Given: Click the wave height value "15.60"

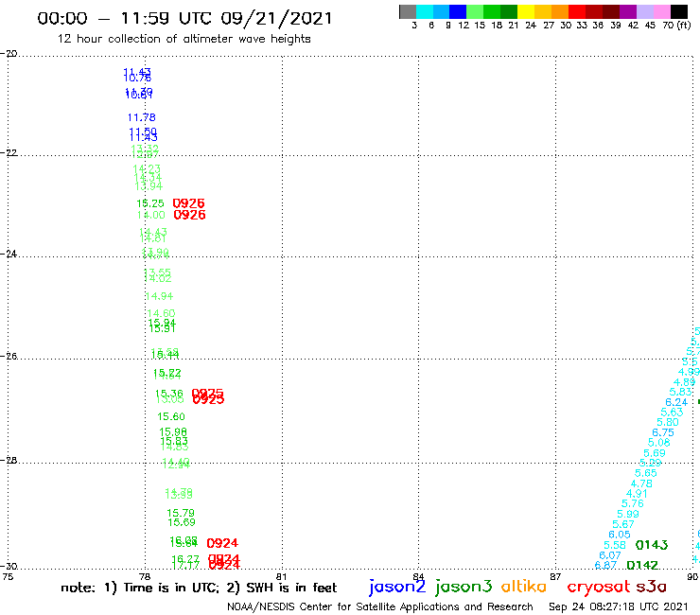Looking at the screenshot, I should coord(171,416).
